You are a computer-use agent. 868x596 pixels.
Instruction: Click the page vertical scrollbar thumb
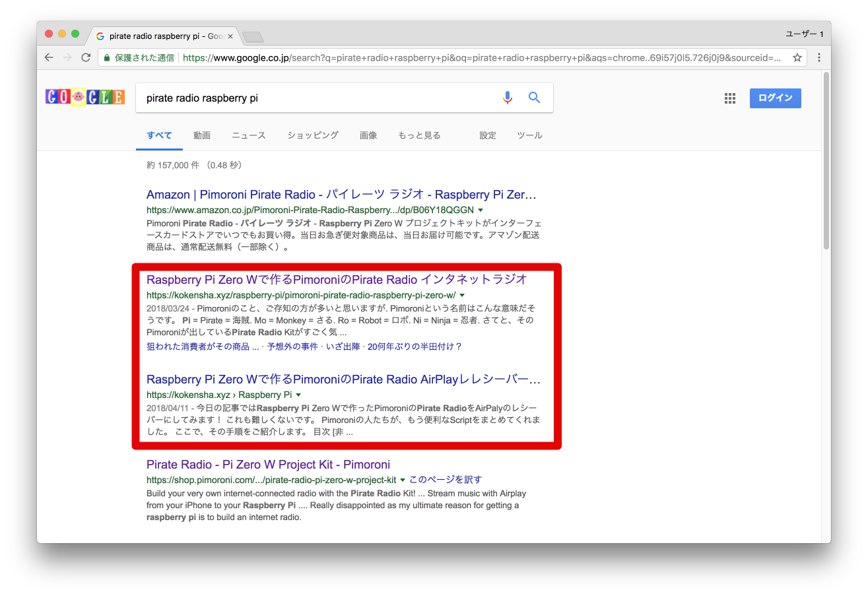pos(826,160)
